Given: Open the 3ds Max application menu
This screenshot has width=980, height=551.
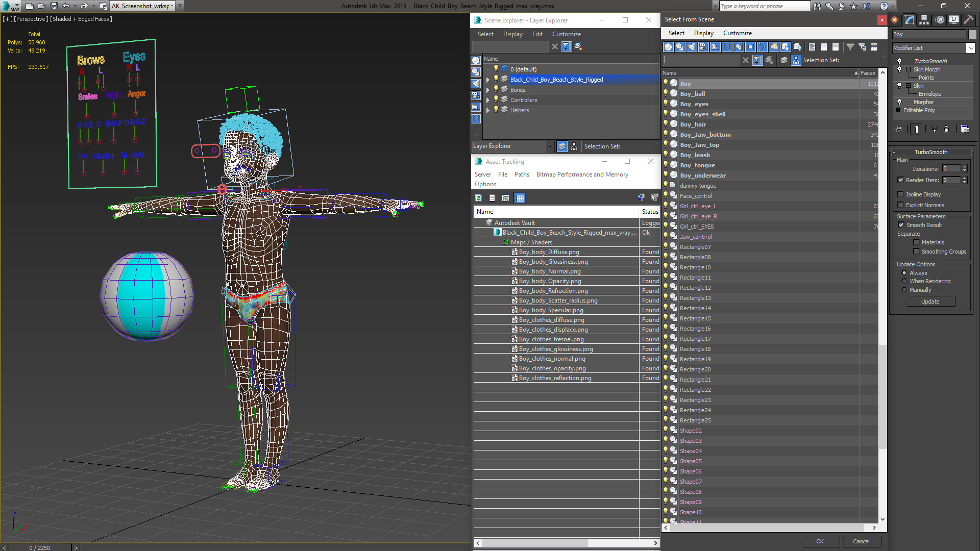Looking at the screenshot, I should 10,6.
